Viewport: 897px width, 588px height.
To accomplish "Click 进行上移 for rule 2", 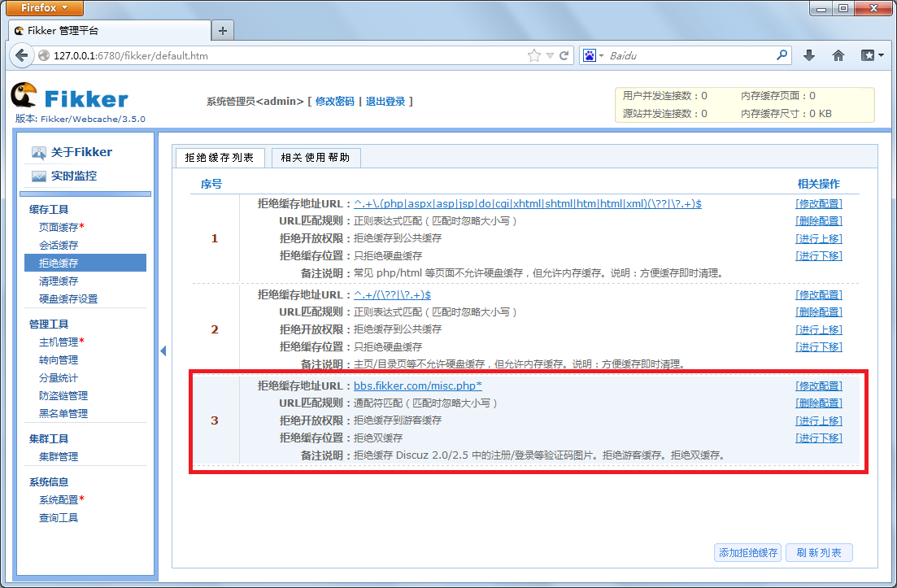I will 819,329.
